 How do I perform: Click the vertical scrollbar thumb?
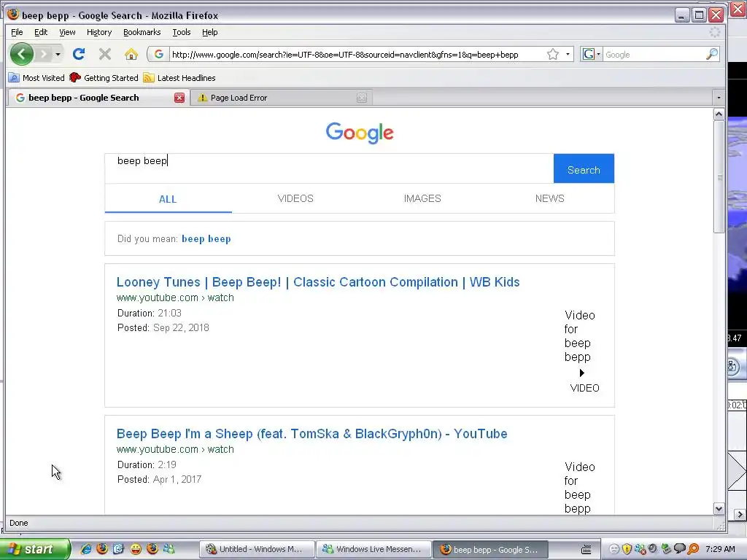pos(719,176)
